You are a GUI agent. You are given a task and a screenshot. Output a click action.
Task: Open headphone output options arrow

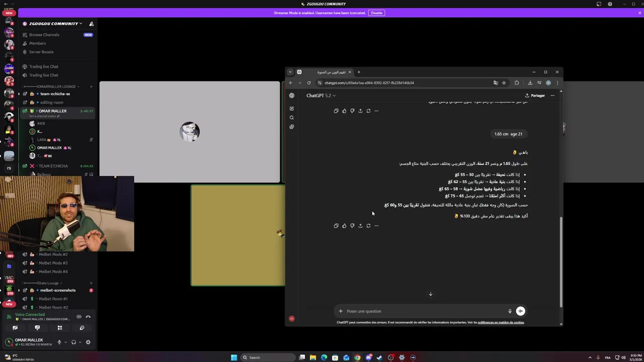click(79, 342)
